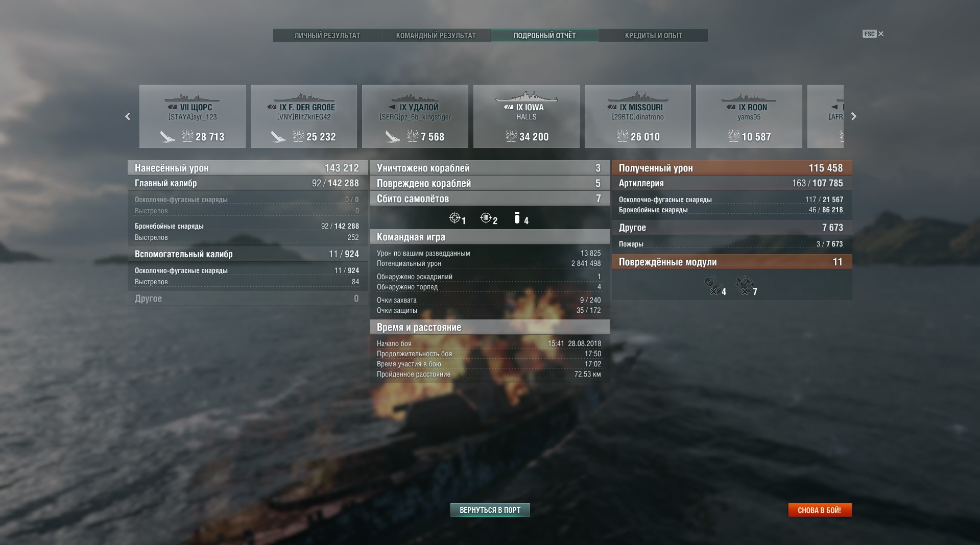Viewport: 980px width, 545px height.
Task: Click Вернуться в порт button
Action: (490, 510)
